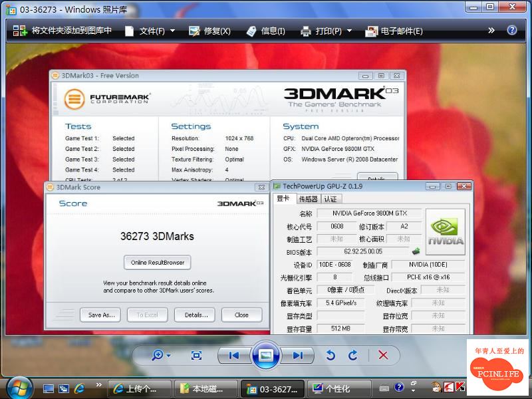Image resolution: width=532 pixels, height=399 pixels.
Task: Click the PCI-E x16 @ x16 bus field
Action: pos(428,277)
